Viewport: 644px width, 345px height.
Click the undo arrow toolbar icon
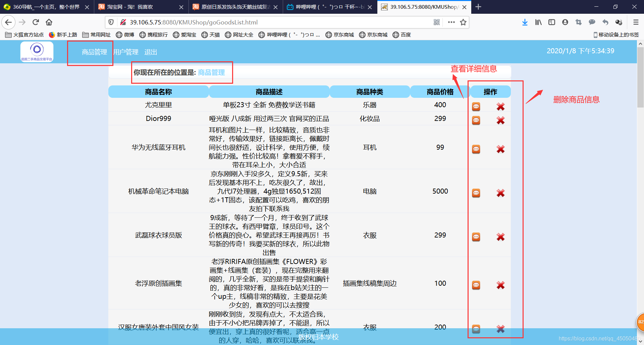click(x=605, y=22)
